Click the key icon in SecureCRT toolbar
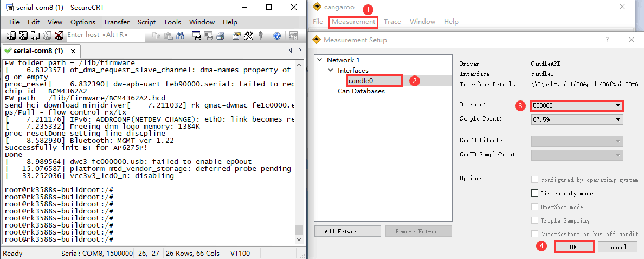This screenshot has width=644, height=259. click(261, 36)
